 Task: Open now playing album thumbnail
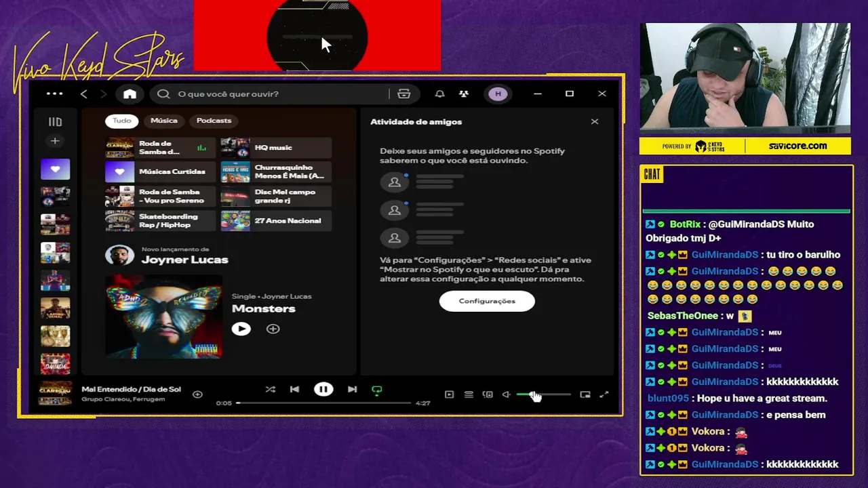(55, 394)
